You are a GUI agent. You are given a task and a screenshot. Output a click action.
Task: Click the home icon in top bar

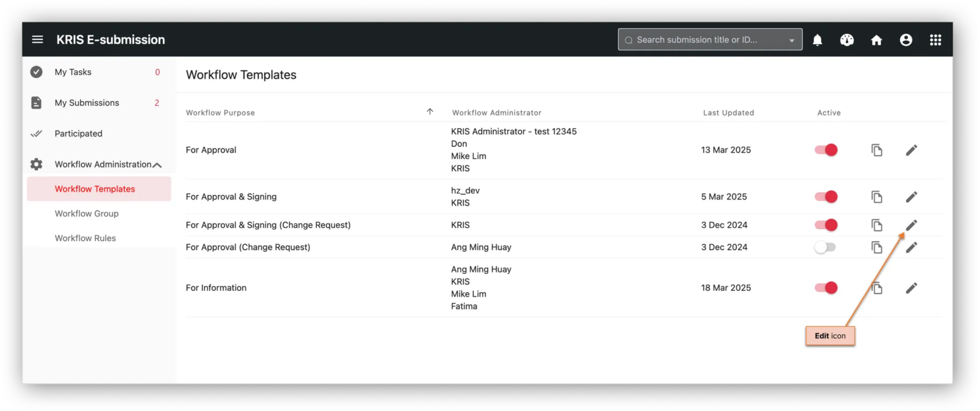(876, 39)
